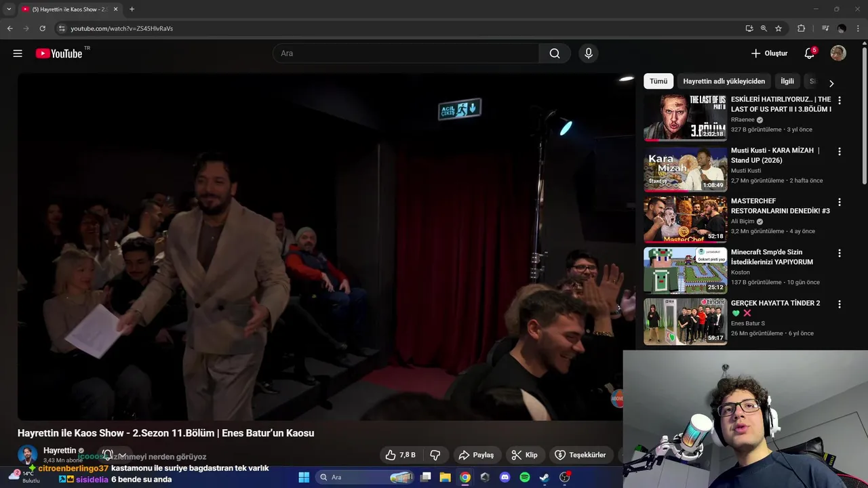This screenshot has width=868, height=488.
Task: Open RRaenee channel name
Action: tap(743, 120)
